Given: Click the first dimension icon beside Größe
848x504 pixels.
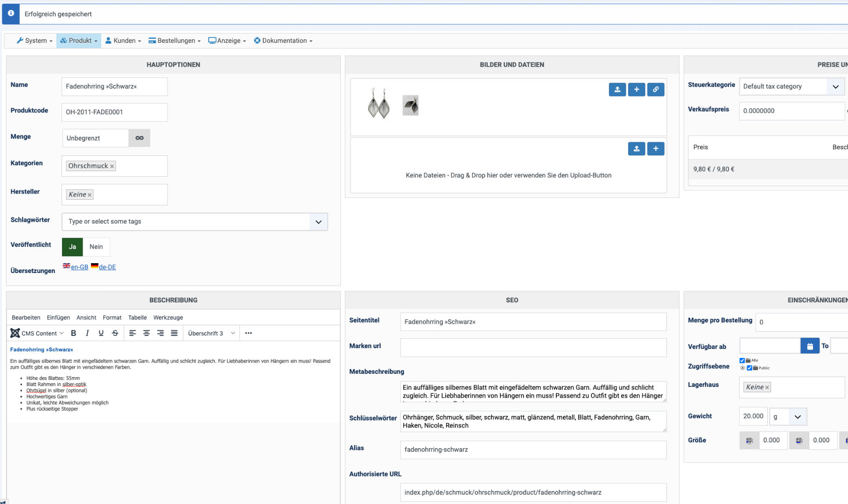Looking at the screenshot, I should (750, 441).
